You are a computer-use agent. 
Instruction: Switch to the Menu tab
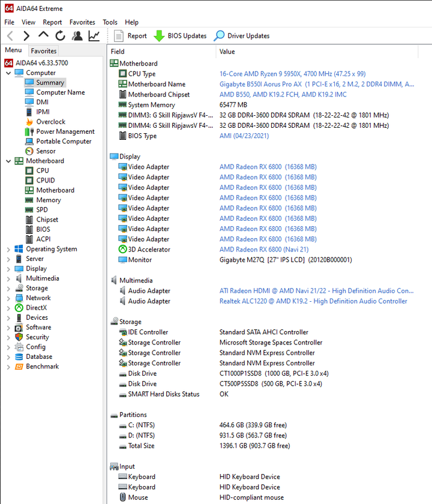pyautogui.click(x=13, y=50)
